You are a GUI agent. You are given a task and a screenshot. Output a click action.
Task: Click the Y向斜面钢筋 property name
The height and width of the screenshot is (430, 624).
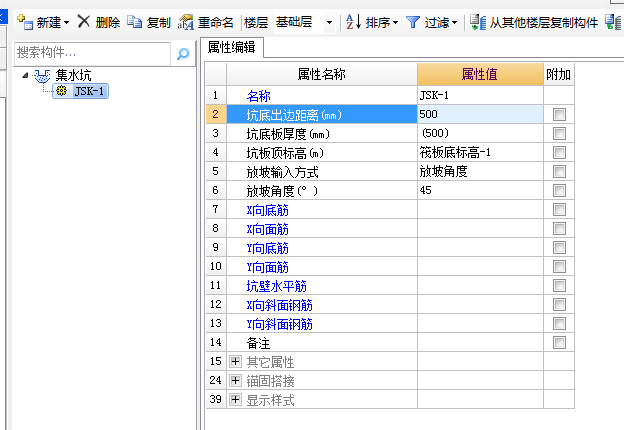click(x=280, y=324)
